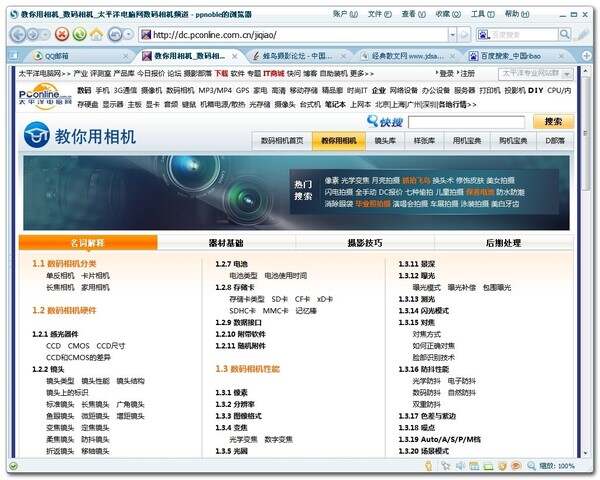Click the speaker icon in the status bar

pos(460,466)
